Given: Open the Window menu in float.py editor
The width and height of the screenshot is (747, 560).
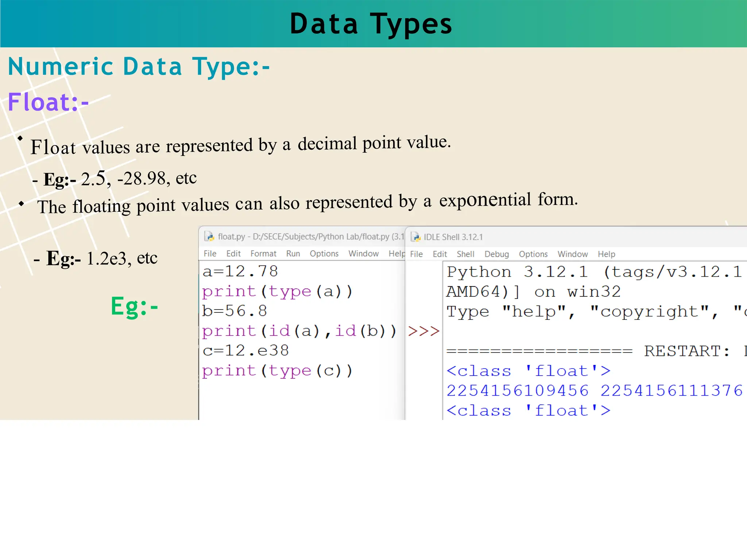Looking at the screenshot, I should [x=363, y=254].
